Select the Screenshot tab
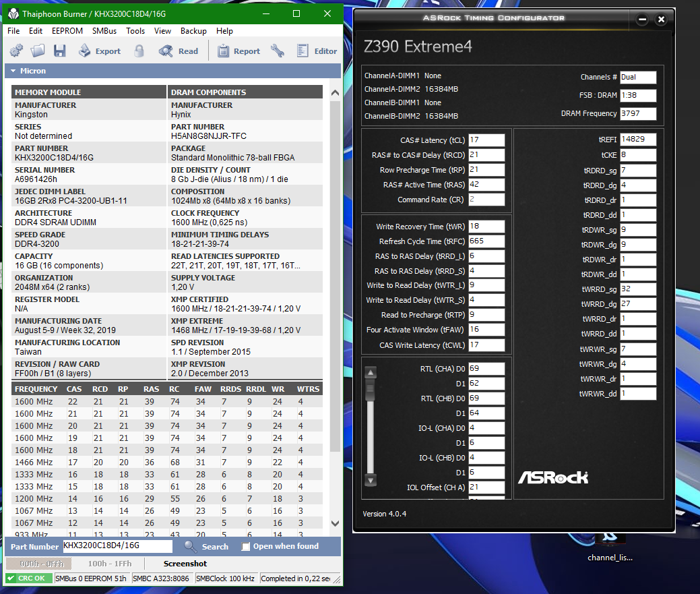The height and width of the screenshot is (594, 700). pyautogui.click(x=185, y=564)
